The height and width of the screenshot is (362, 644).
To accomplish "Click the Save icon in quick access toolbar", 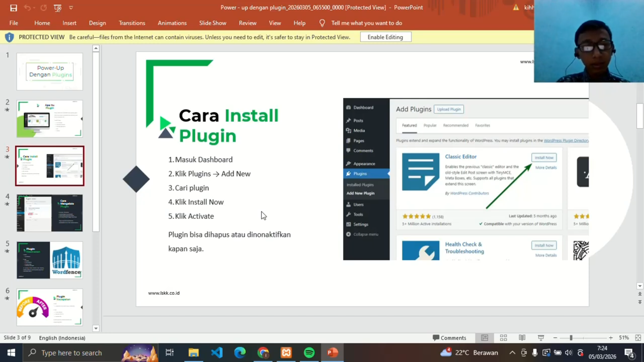I will pyautogui.click(x=13, y=8).
